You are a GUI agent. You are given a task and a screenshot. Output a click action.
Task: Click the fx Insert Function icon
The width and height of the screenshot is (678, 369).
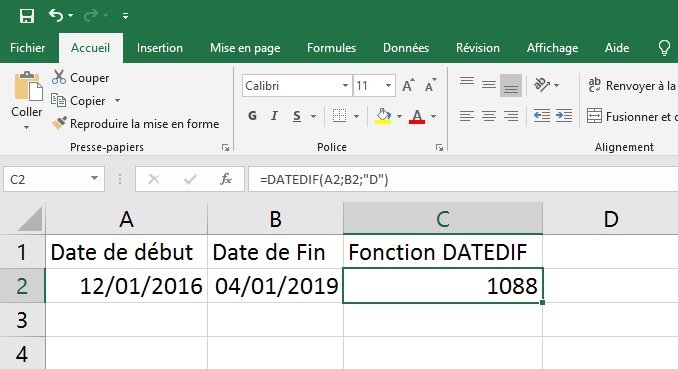point(226,179)
